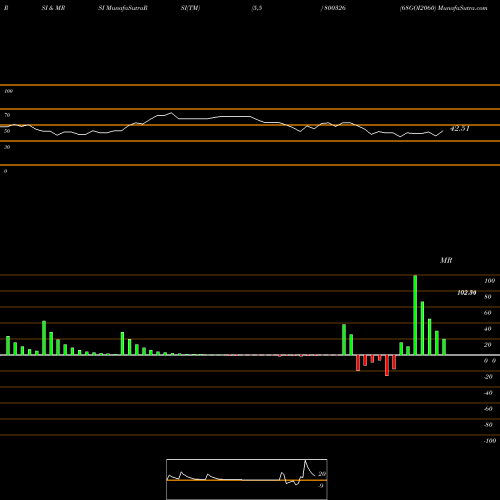Click the (5,5 parameter text in header
The height and width of the screenshot is (500, 500).
point(257,8)
